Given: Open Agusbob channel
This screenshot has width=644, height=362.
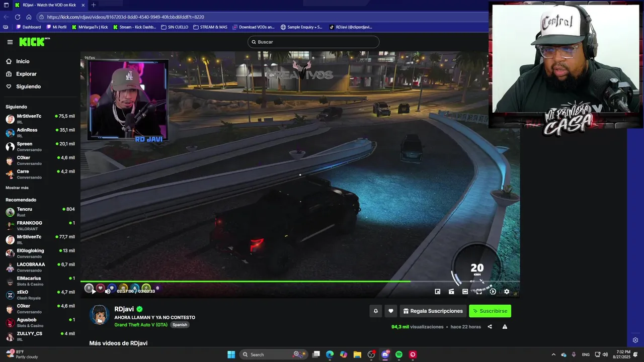Looking at the screenshot, I should pyautogui.click(x=40, y=322).
